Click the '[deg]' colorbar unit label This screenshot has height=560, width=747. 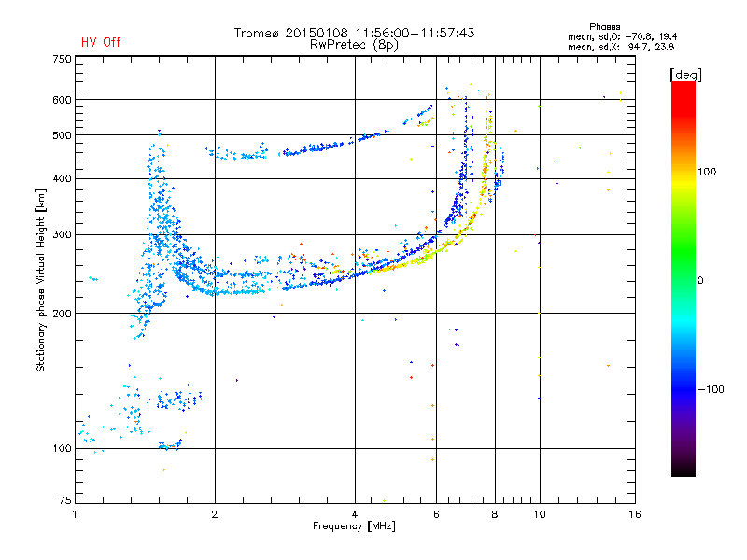685,75
